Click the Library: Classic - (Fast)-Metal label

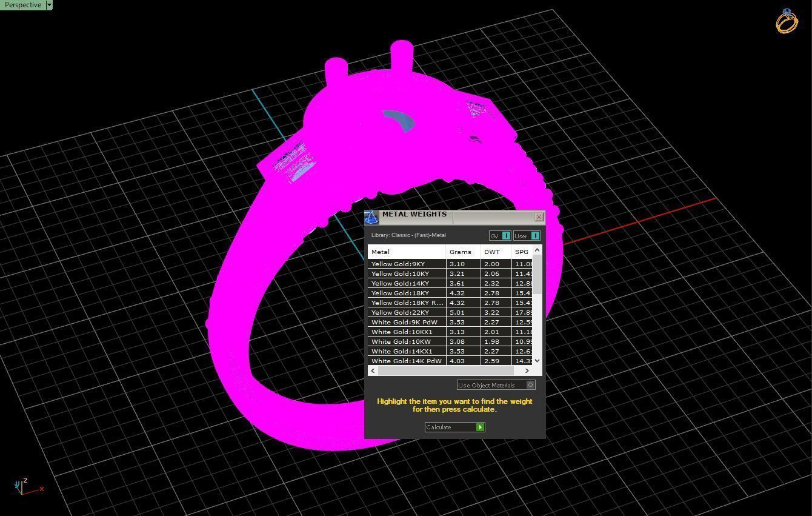tap(408, 235)
